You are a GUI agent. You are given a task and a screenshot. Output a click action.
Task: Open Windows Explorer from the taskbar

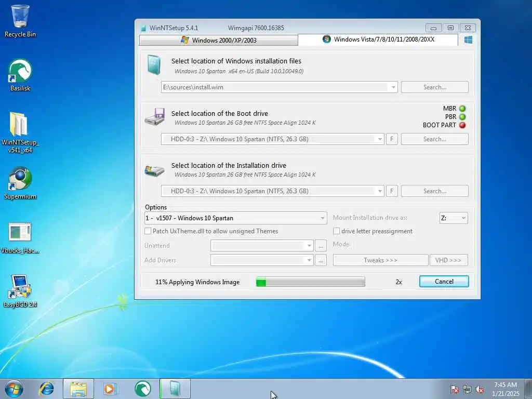click(x=78, y=389)
